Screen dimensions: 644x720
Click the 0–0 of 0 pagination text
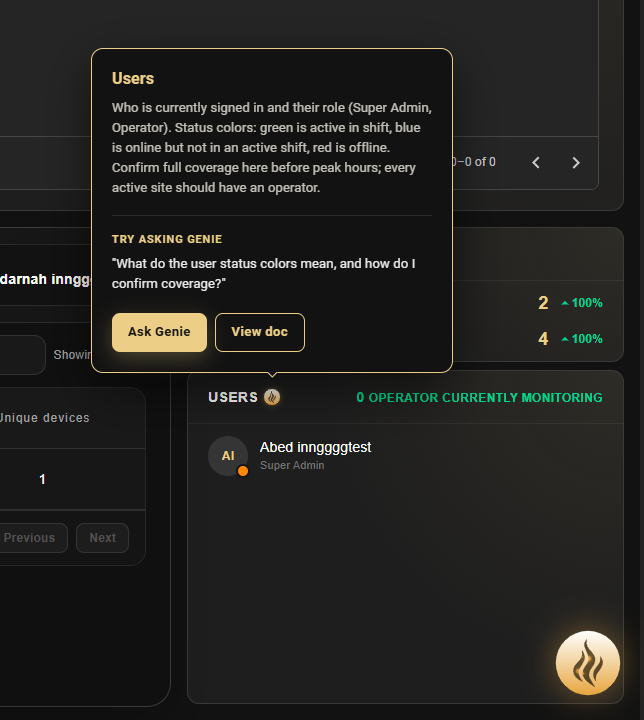tap(474, 162)
